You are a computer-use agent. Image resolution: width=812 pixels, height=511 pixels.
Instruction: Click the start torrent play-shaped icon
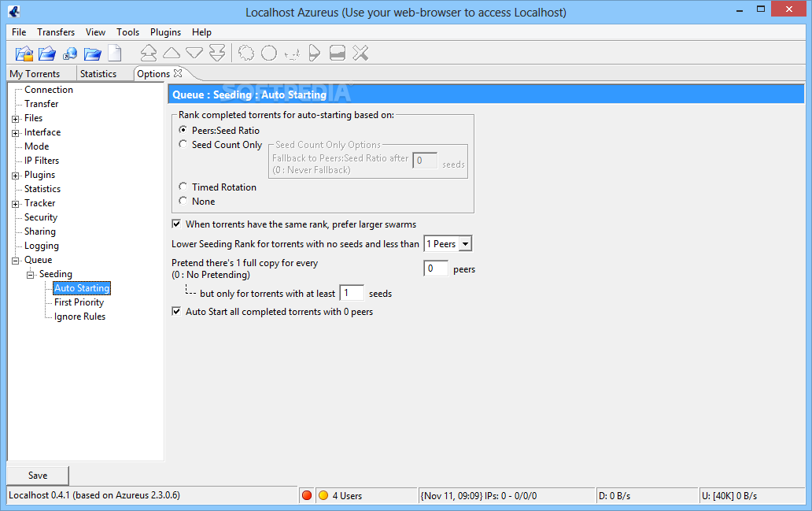315,53
